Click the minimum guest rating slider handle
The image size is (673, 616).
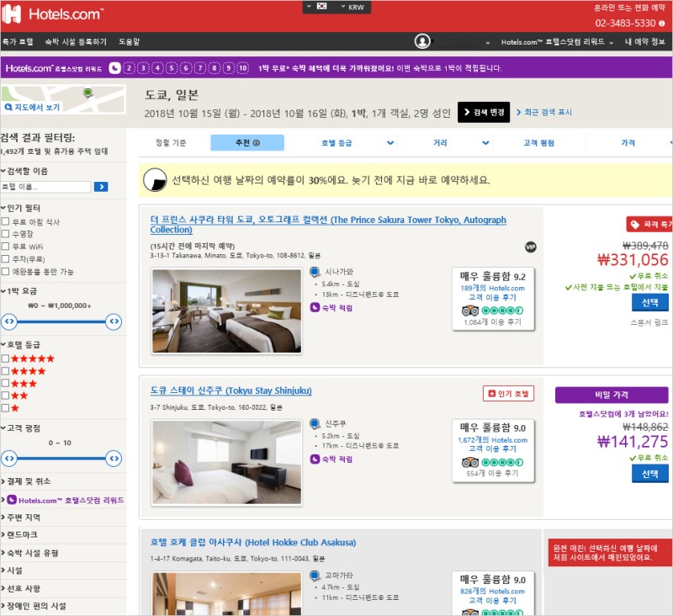(9, 459)
